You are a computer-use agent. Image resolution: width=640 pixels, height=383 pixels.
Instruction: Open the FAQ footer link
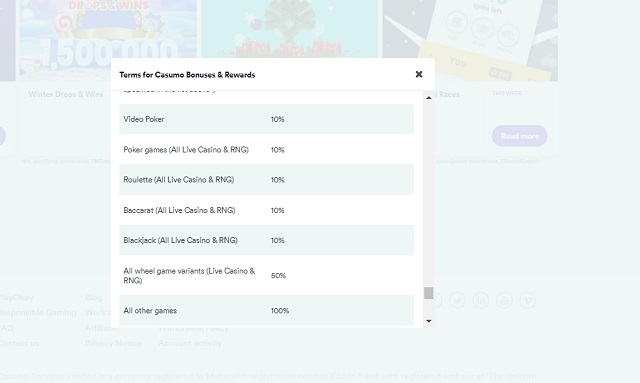[7, 328]
